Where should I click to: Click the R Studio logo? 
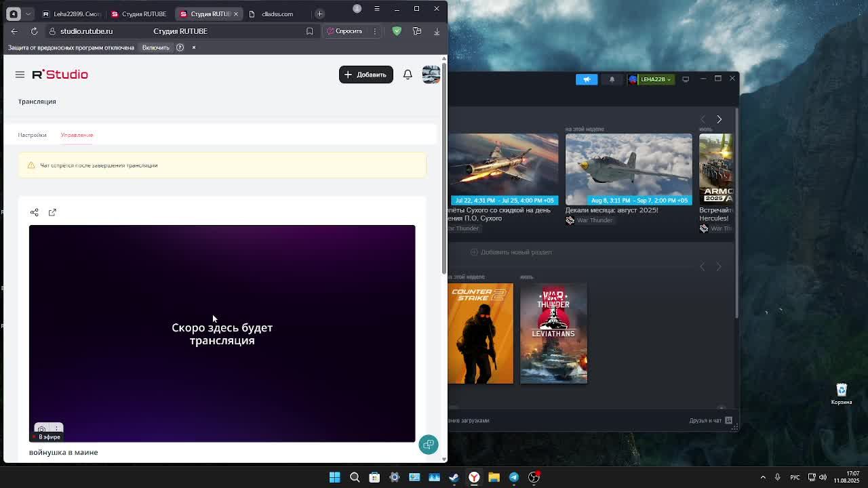click(60, 75)
